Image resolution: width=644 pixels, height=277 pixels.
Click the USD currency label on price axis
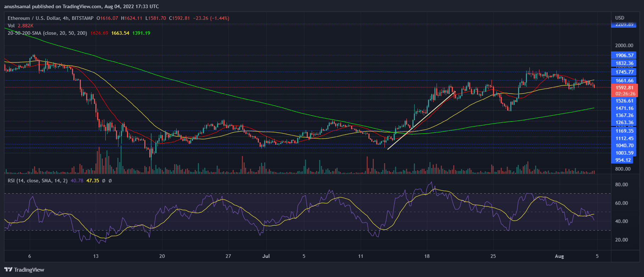pos(620,18)
